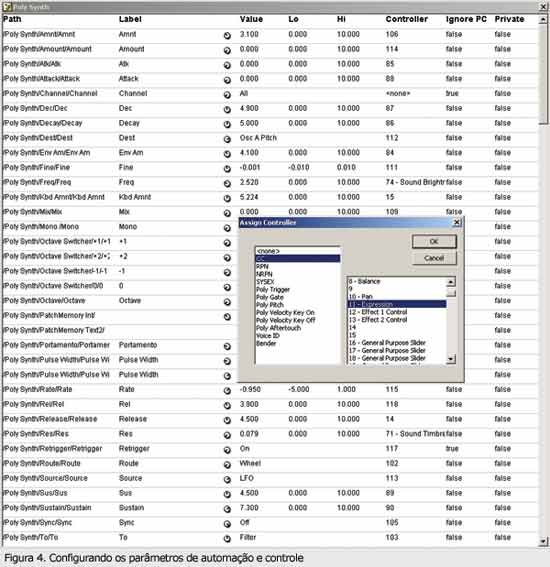Screen dimensions: 550x567
Task: Select NRPN in the controller type list
Action: coord(264,274)
